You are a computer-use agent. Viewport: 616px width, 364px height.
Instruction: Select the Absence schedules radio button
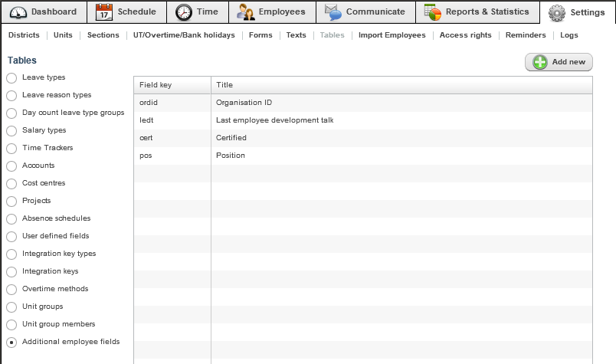tap(11, 219)
